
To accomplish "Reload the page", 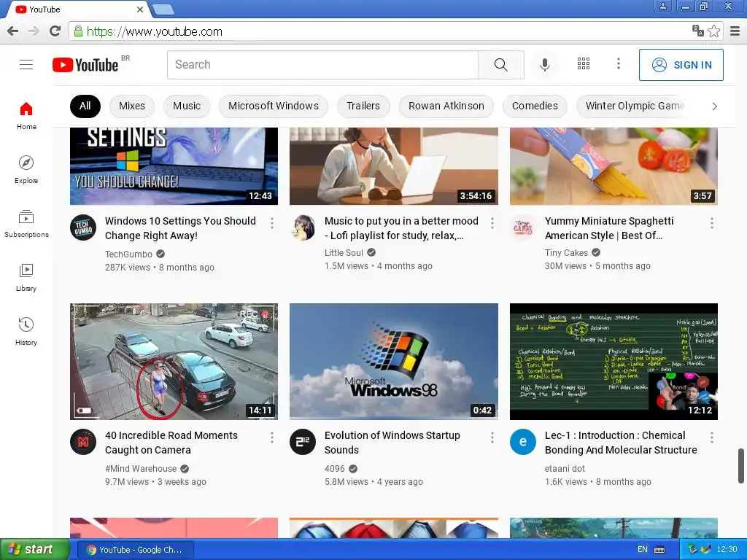I will click(x=55, y=31).
